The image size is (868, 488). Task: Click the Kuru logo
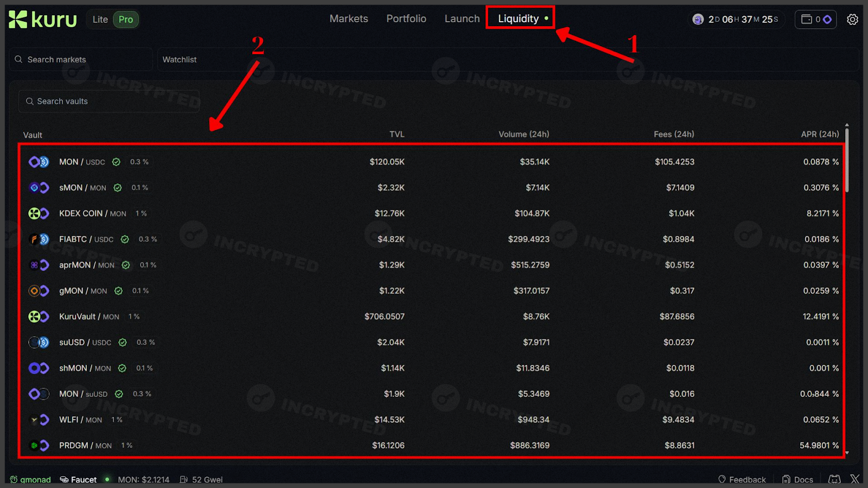pos(43,20)
